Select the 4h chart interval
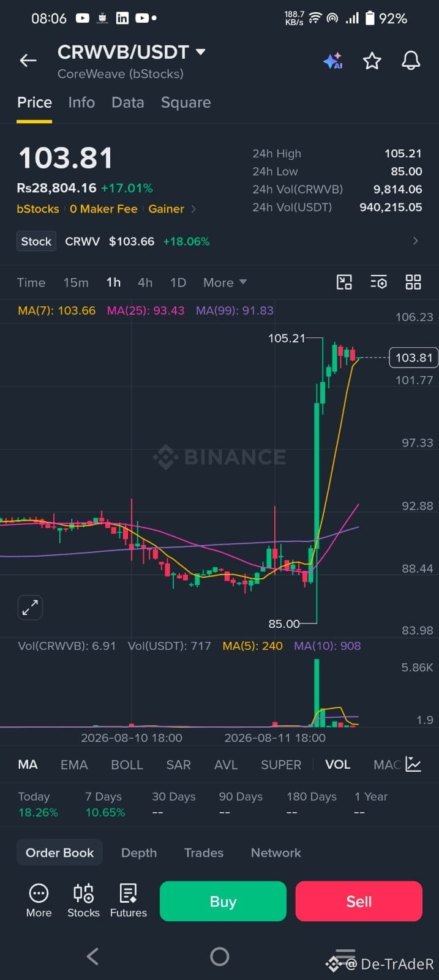This screenshot has height=980, width=439. (145, 282)
